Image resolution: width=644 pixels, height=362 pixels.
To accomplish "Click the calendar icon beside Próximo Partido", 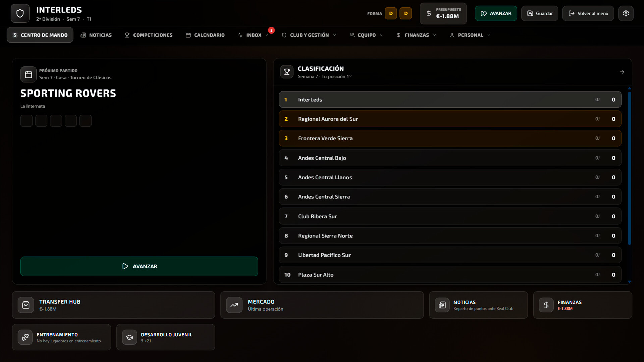I will (x=29, y=74).
